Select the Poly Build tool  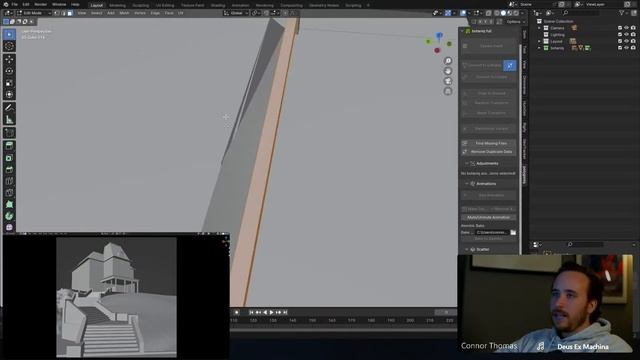[x=9, y=204]
